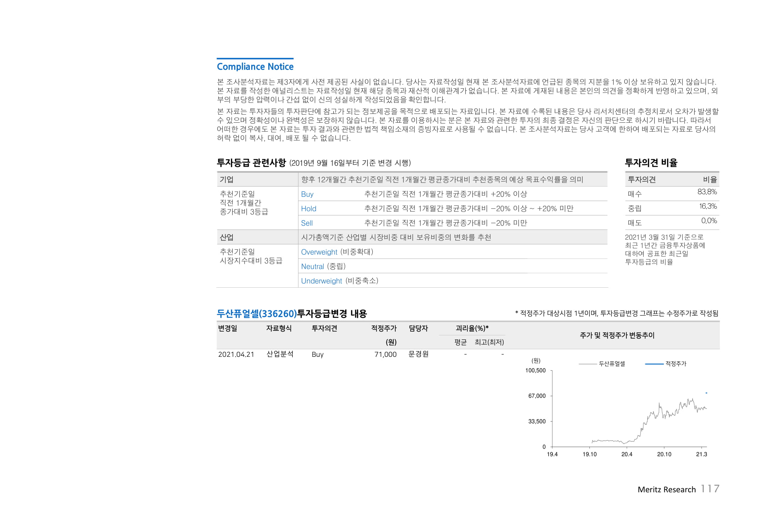Image resolution: width=769 pixels, height=532 pixels.
Task: Click the Meritz Research footer text
Action: (666, 489)
